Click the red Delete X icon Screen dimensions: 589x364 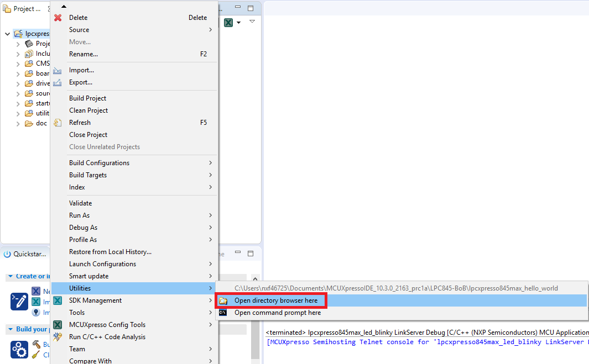[x=58, y=18]
